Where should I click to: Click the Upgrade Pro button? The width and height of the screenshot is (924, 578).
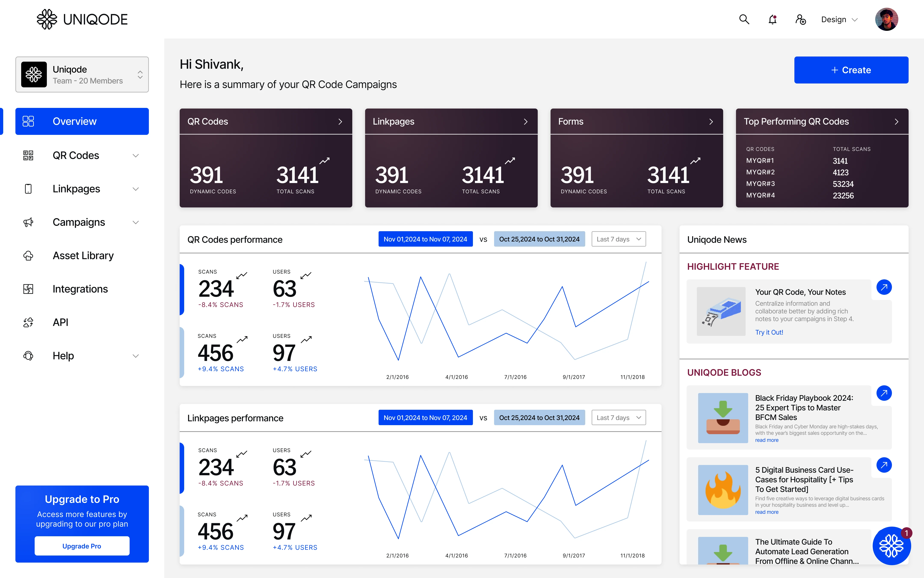point(82,546)
